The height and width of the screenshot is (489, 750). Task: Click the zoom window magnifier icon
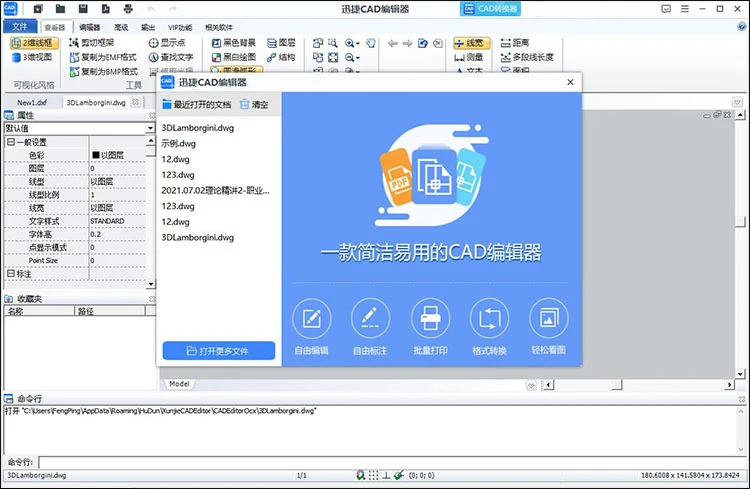333,43
